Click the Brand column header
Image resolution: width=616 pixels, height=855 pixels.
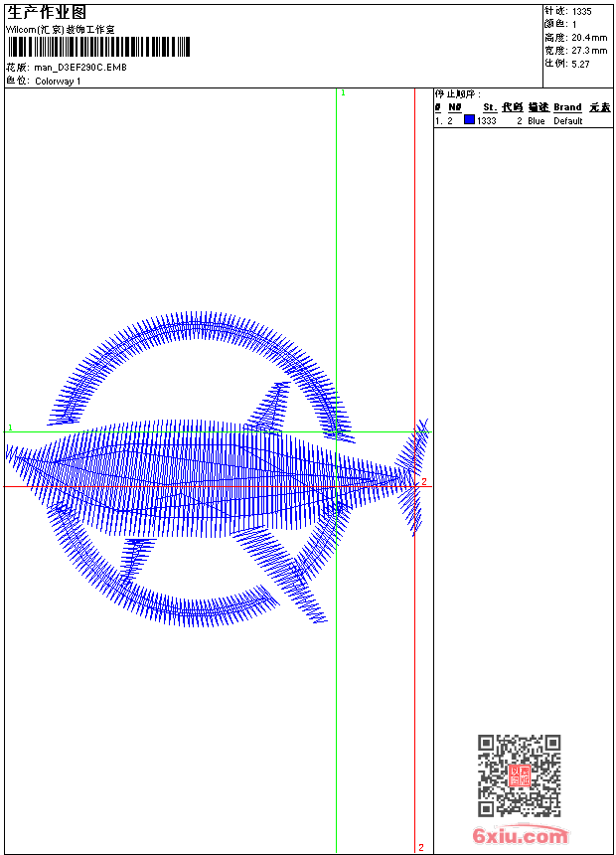coord(567,107)
